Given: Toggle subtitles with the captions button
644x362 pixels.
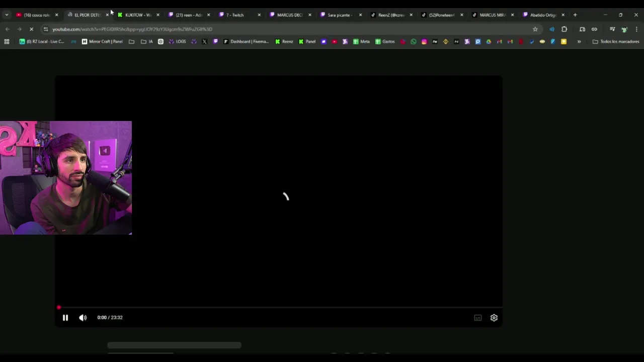Looking at the screenshot, I should (478, 318).
